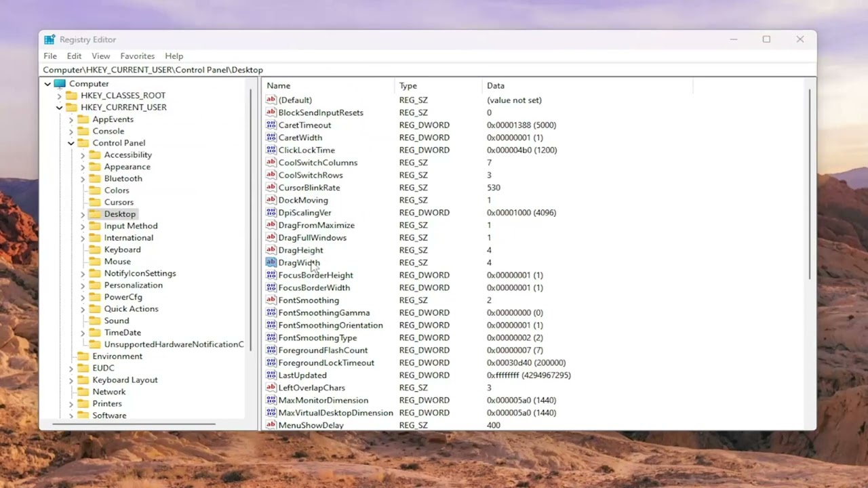Click the Sound folder icon

tap(95, 321)
